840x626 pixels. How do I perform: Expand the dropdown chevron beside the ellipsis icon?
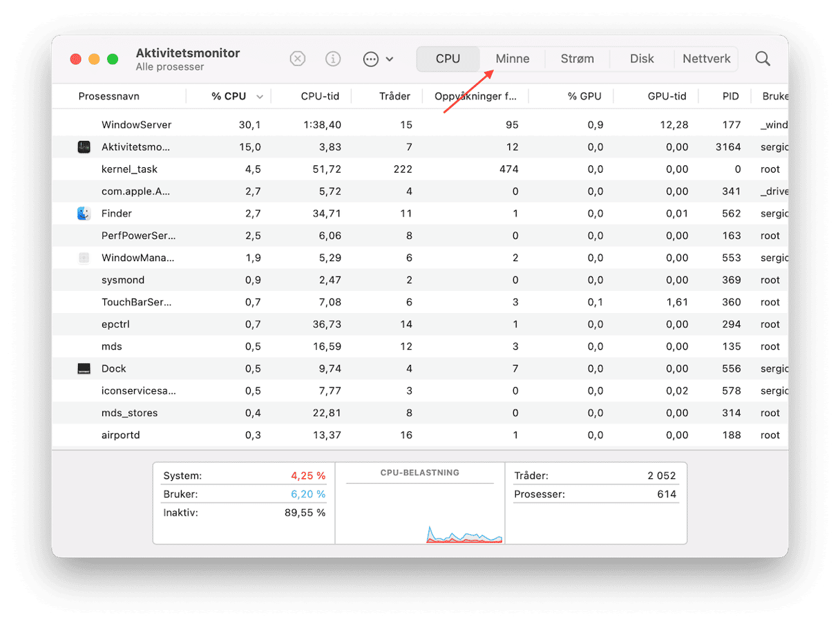(x=390, y=59)
